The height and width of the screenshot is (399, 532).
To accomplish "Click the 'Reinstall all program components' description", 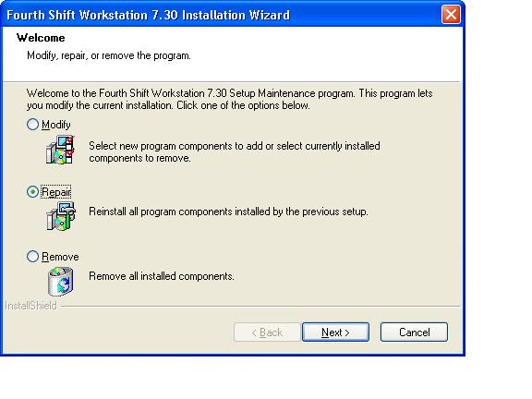I will click(x=228, y=212).
